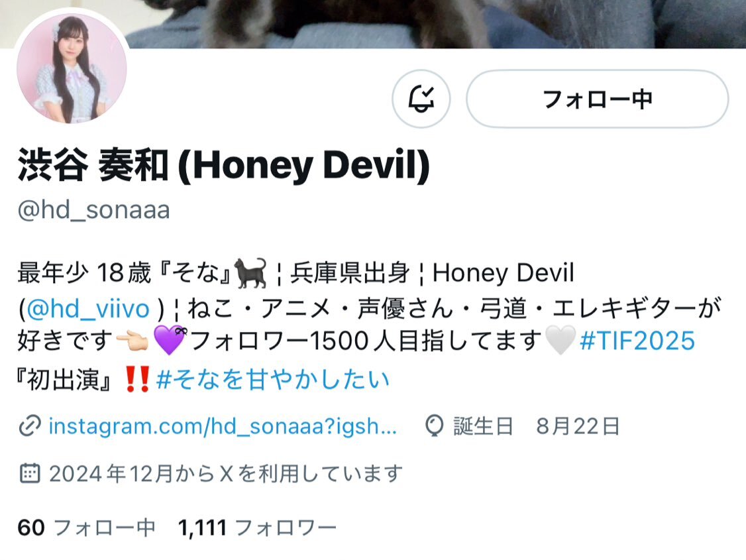Click the black cat emoji in bio
This screenshot has width=746, height=560.
250,272
